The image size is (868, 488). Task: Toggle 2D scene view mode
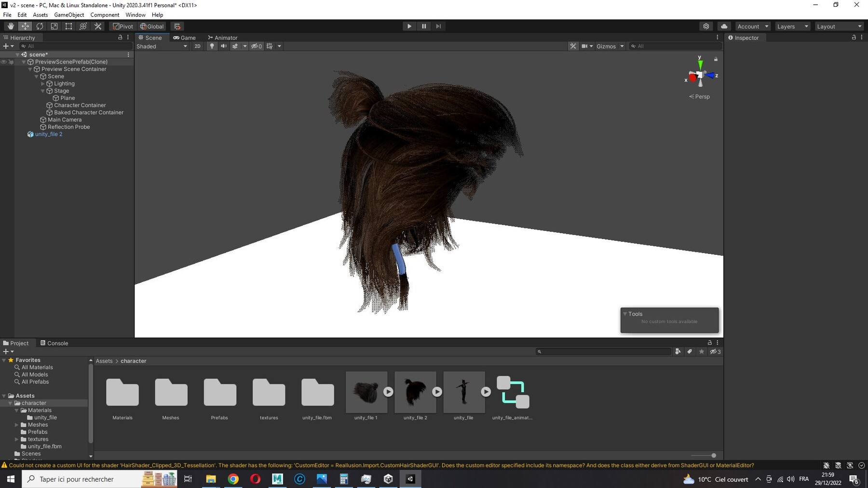click(197, 46)
